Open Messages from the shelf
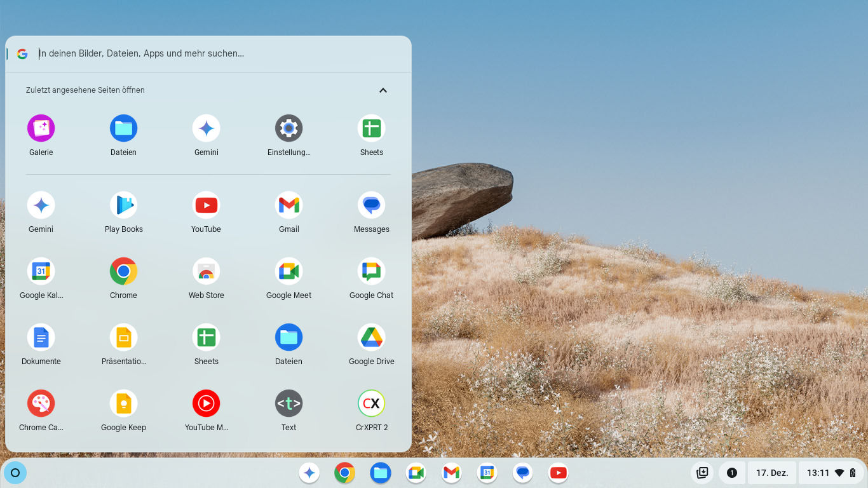Screen dimensions: 868x488 point(522,473)
